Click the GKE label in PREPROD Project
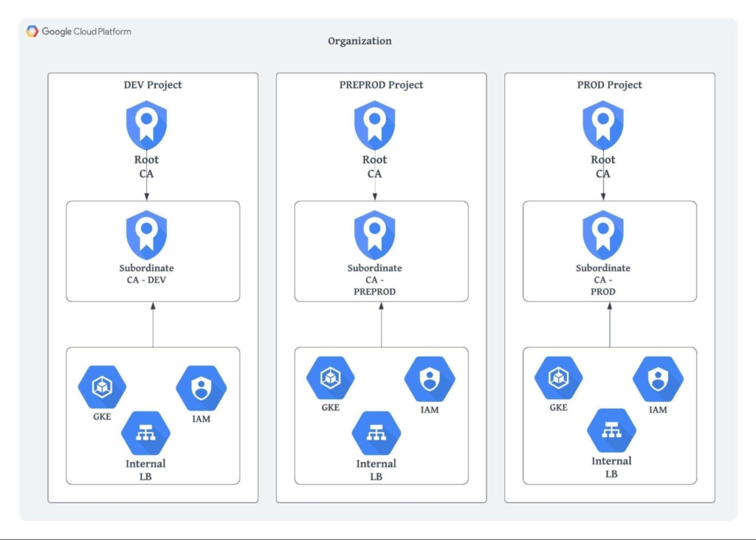Image resolution: width=756 pixels, height=540 pixels. (330, 407)
